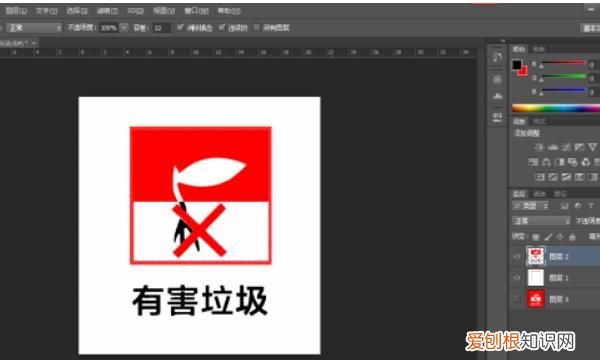
Task: Open the 视图 (View) menu
Action: 164,11
